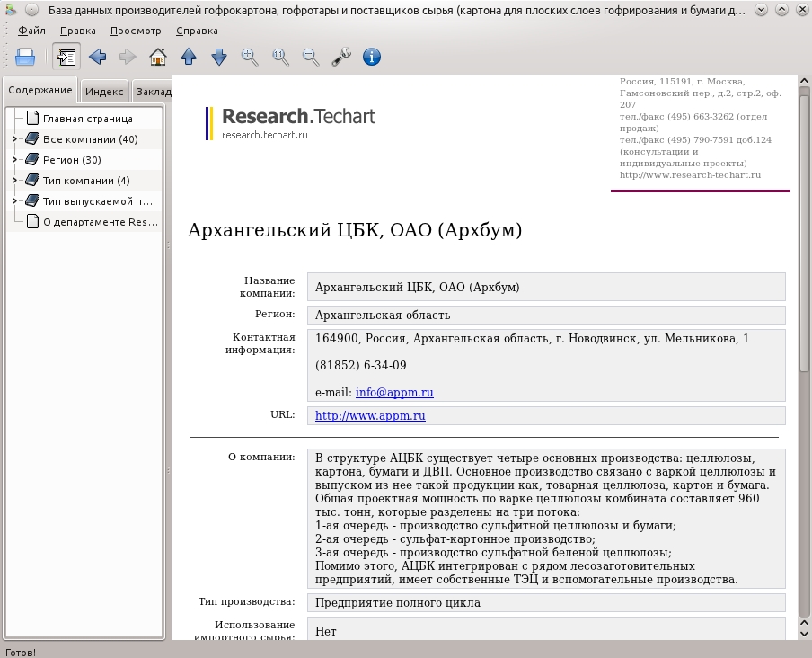
Task: Click the down arrow next page icon
Action: pyautogui.click(x=219, y=57)
